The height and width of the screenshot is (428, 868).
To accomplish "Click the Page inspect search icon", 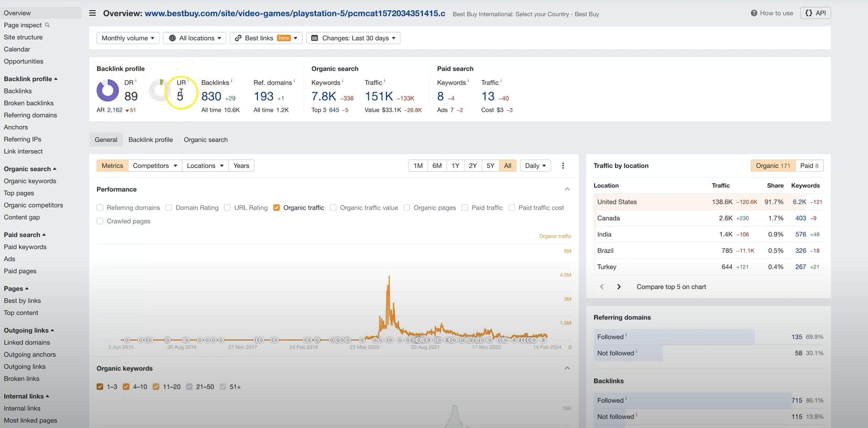I will 48,25.
